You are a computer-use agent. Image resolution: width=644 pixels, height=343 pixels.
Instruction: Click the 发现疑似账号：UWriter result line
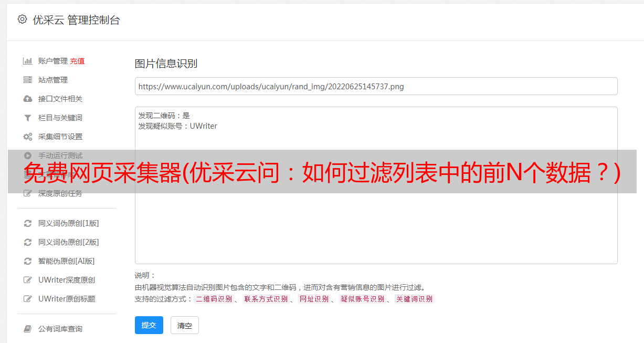point(177,126)
